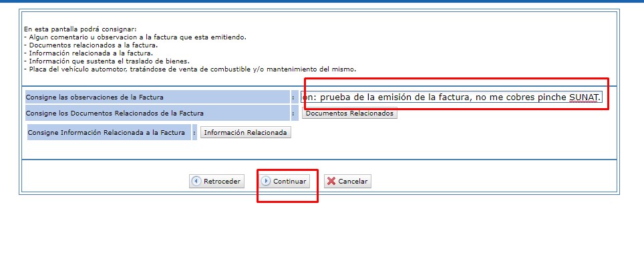Viewport: 644px width, 253px height.
Task: Click the Continuar button
Action: 285,181
